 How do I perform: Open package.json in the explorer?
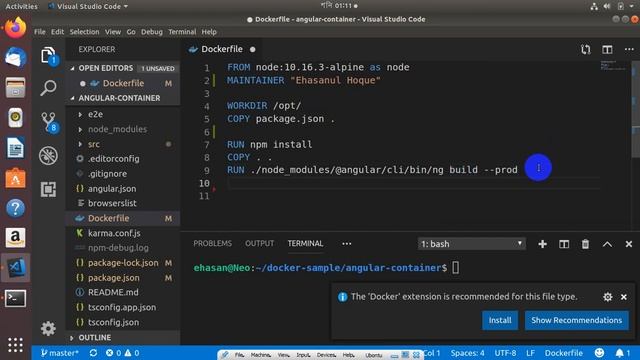pyautogui.click(x=113, y=278)
